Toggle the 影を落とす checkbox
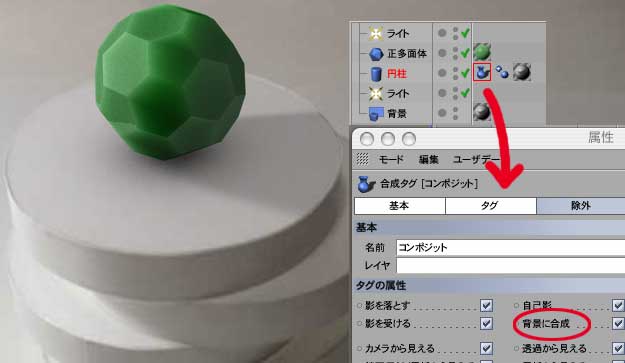The height and width of the screenshot is (363, 625). click(486, 306)
